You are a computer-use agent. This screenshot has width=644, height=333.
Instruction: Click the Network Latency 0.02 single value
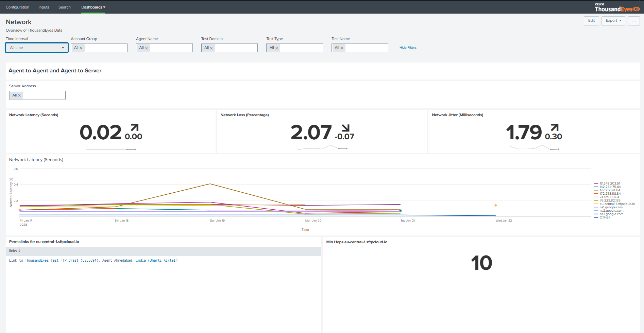[101, 132]
